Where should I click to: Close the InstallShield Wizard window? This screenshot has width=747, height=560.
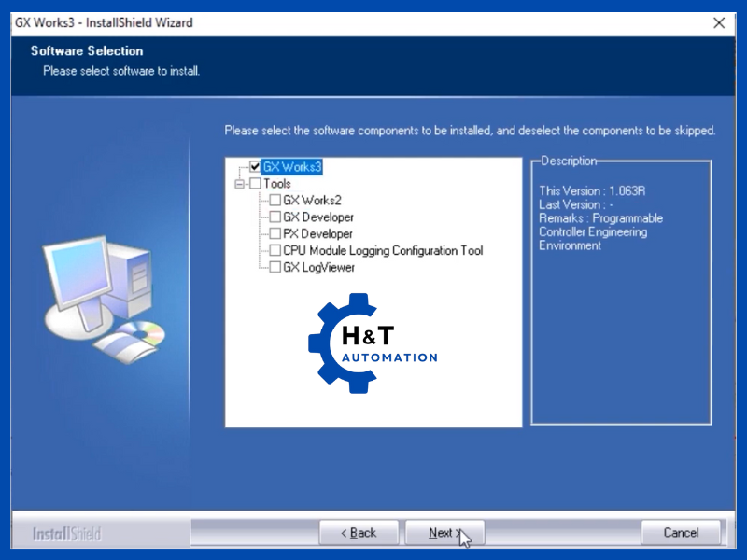(x=719, y=22)
